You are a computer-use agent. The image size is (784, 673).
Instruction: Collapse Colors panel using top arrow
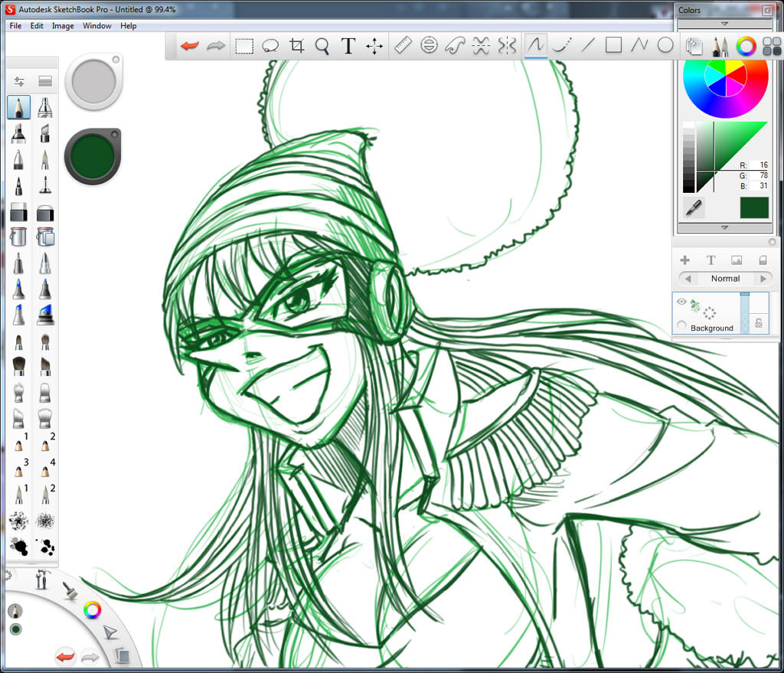(724, 24)
